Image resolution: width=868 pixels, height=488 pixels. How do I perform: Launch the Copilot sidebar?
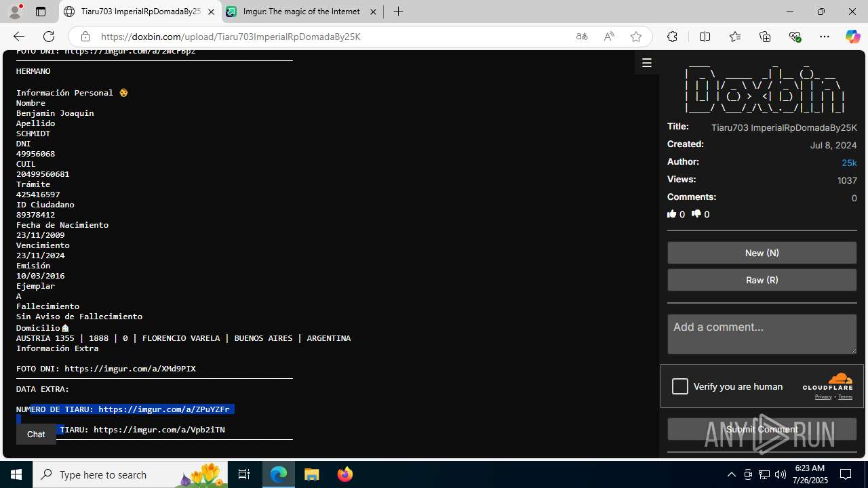(x=852, y=37)
